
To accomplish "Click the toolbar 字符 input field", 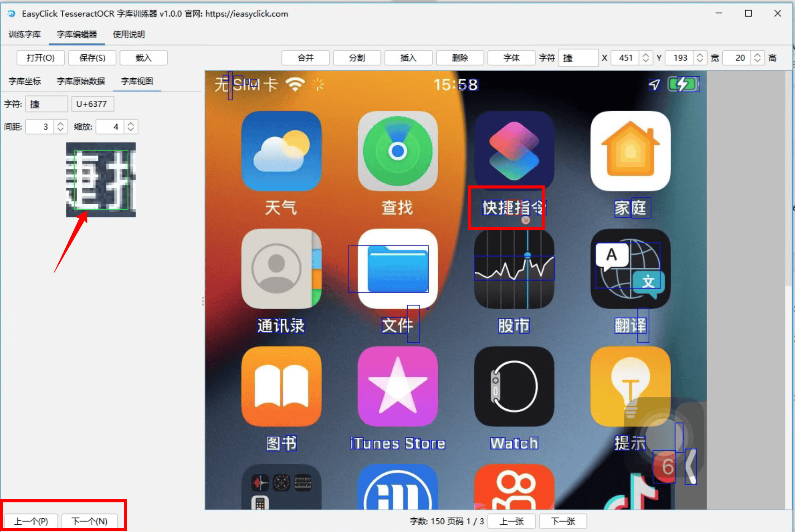I will point(578,58).
